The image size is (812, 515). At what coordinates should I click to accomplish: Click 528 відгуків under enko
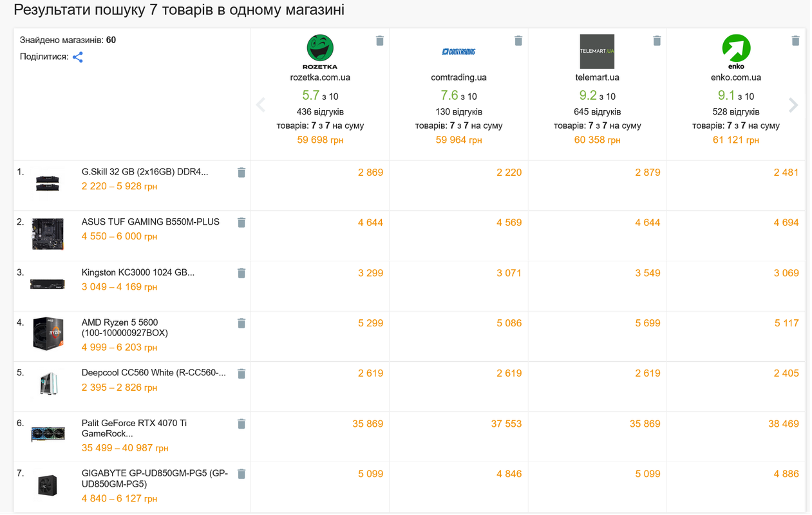coord(736,112)
